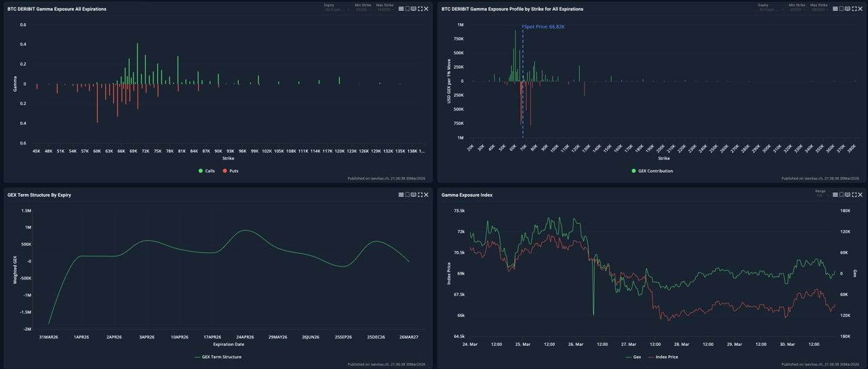The image size is (868, 369).
Task: Open fullscreen for GEX Term Structure By Expiry
Action: (420, 195)
